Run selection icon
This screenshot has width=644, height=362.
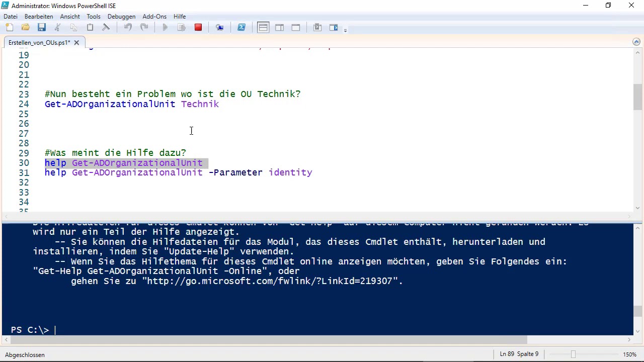(x=182, y=28)
